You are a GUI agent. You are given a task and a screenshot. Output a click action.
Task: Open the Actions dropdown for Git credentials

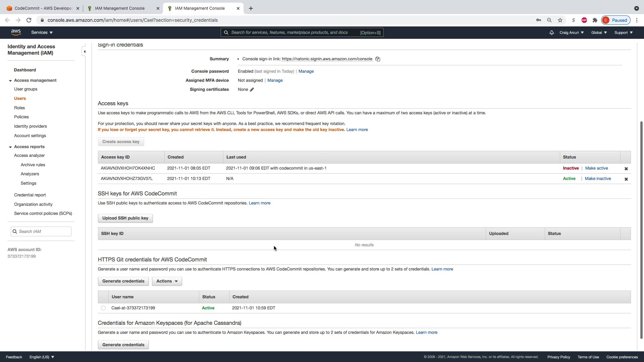click(x=167, y=281)
